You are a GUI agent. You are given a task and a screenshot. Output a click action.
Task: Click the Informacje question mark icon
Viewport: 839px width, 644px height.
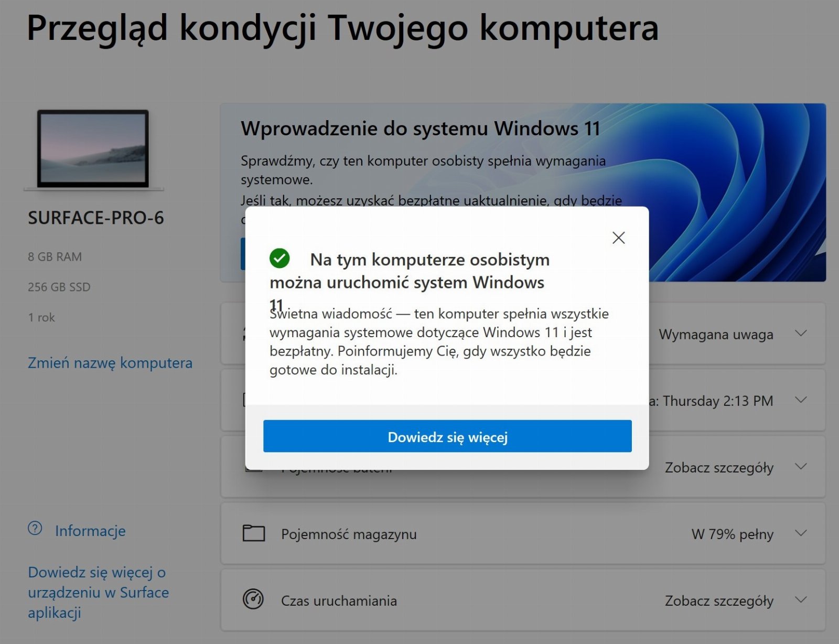coord(35,528)
